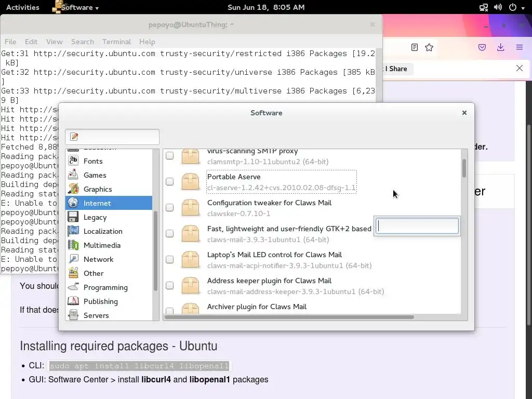Open the terminal Edit menu
This screenshot has height=399, width=532.
tap(31, 42)
